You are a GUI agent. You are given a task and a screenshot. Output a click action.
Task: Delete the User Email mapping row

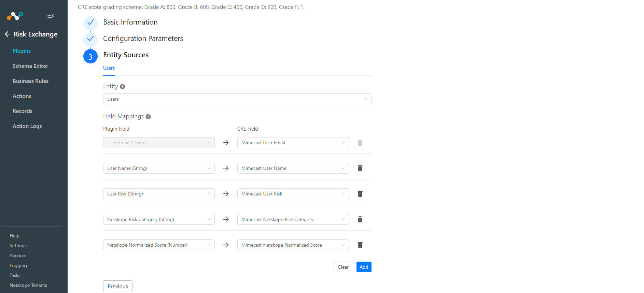point(360,143)
